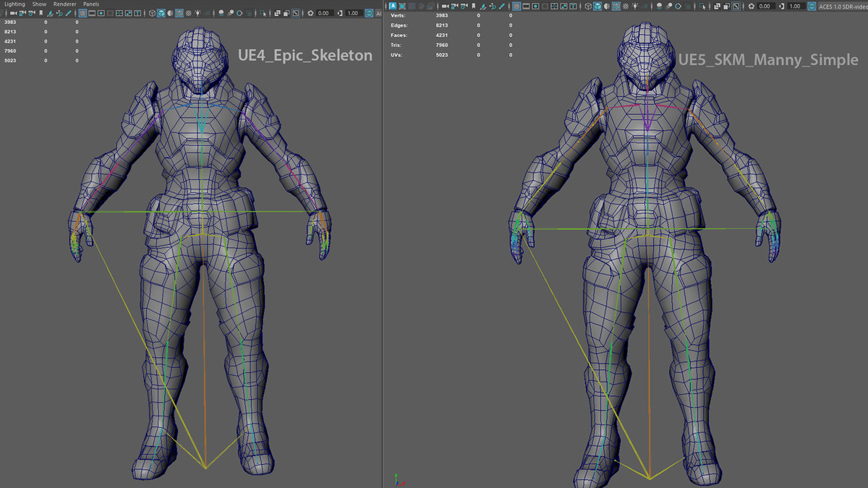Click exposure 0.00 field in UE4_Epic_Skeleton panel
The height and width of the screenshot is (488, 868).
click(x=324, y=13)
